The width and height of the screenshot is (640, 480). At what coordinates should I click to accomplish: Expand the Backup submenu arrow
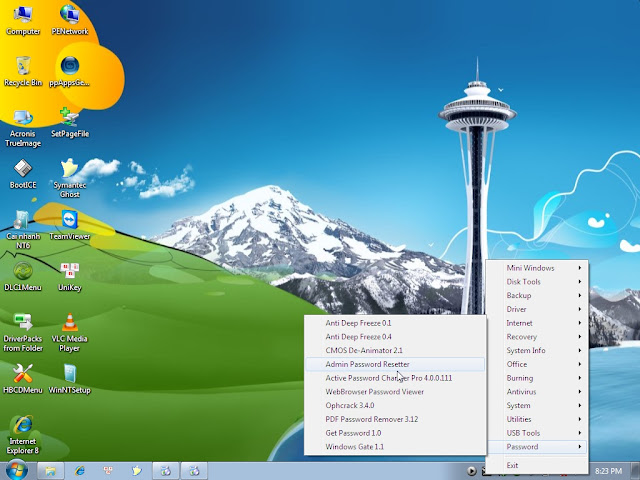pyautogui.click(x=580, y=295)
